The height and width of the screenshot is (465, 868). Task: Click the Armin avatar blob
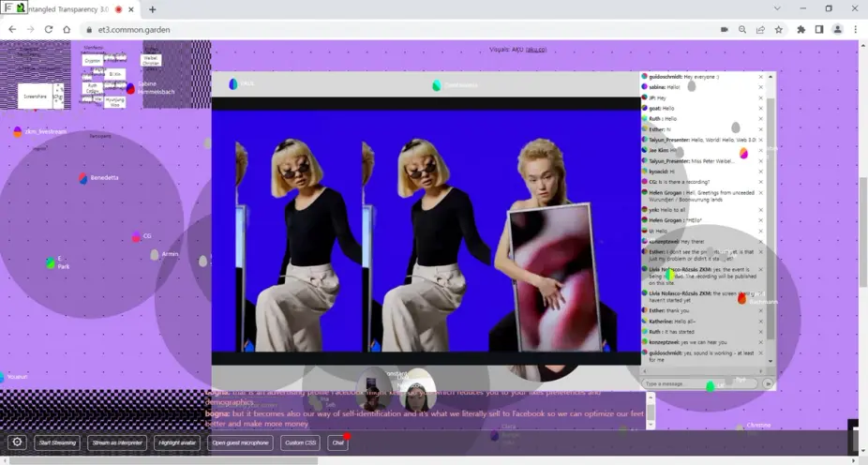pyautogui.click(x=155, y=255)
